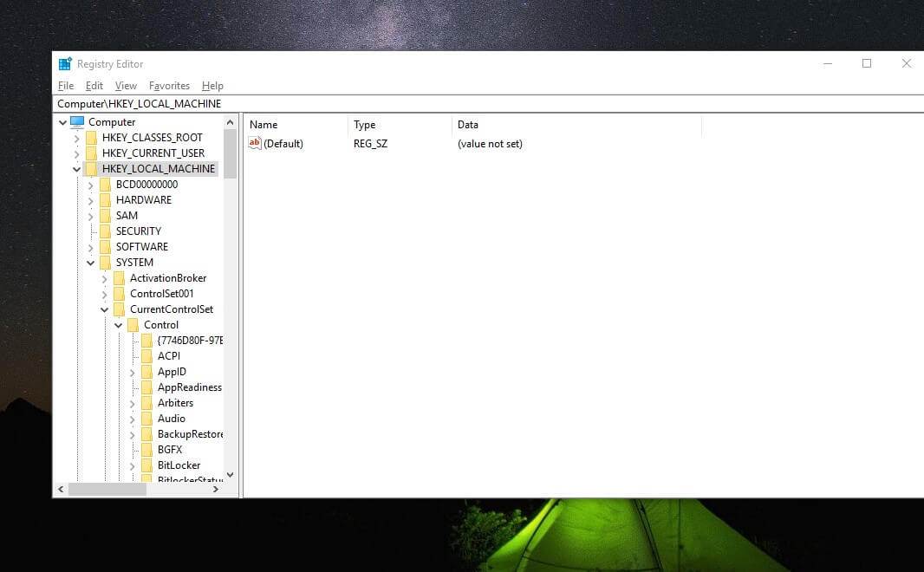The width and height of the screenshot is (924, 572).
Task: Select the ab string icon beside (Default)
Action: [x=255, y=143]
